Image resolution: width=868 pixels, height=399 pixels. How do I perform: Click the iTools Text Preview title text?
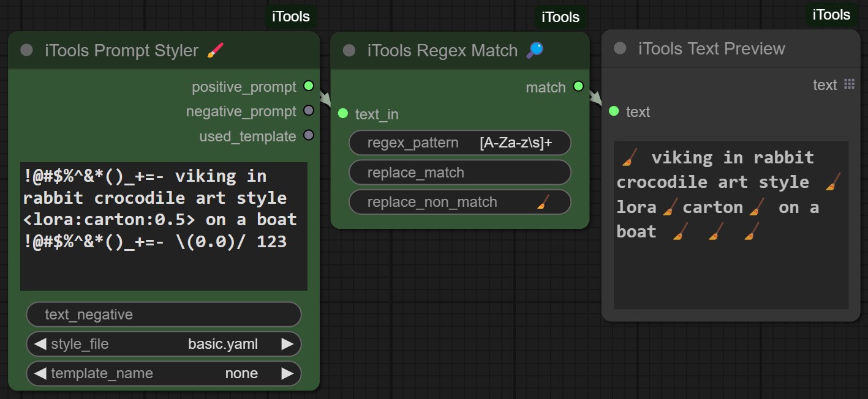(711, 48)
